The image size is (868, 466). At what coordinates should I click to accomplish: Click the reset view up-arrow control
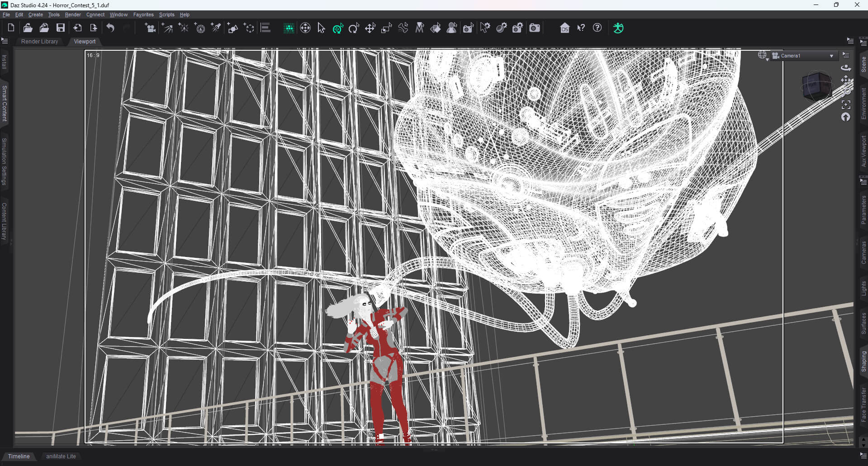tap(845, 117)
